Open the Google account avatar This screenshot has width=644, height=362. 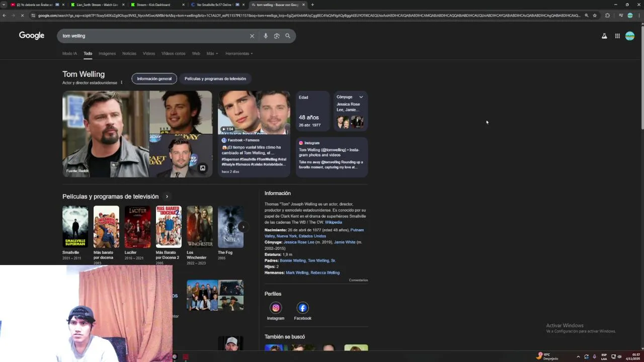point(630,36)
